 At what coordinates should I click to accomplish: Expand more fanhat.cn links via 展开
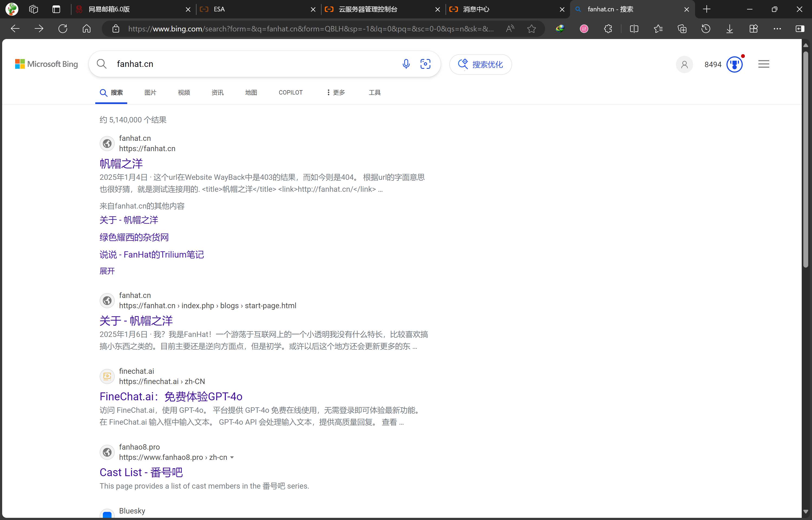107,271
